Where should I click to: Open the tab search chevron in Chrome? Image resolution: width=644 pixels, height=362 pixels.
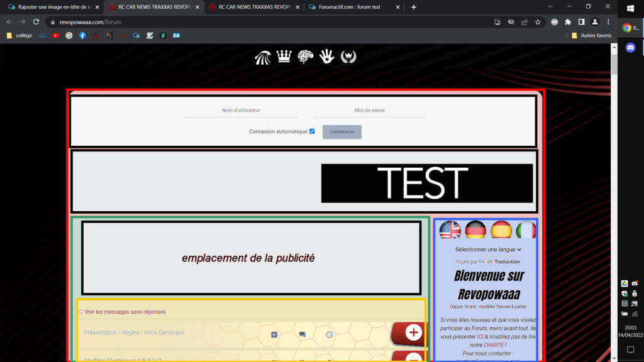(x=550, y=6)
